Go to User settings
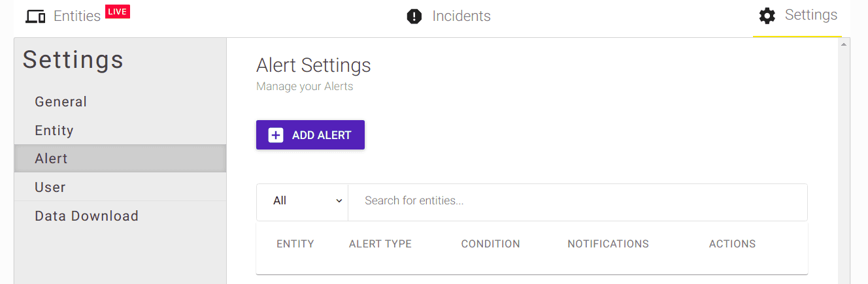The image size is (868, 284). (x=50, y=187)
